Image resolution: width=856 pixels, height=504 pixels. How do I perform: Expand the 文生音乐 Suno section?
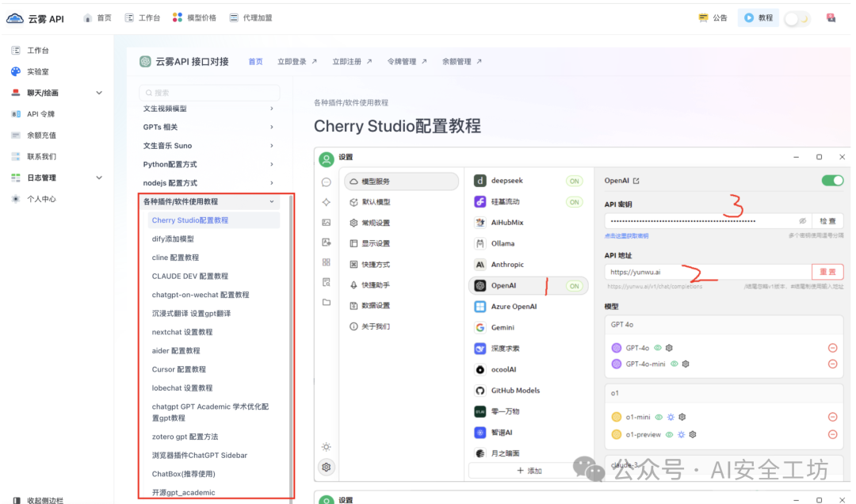coord(208,146)
